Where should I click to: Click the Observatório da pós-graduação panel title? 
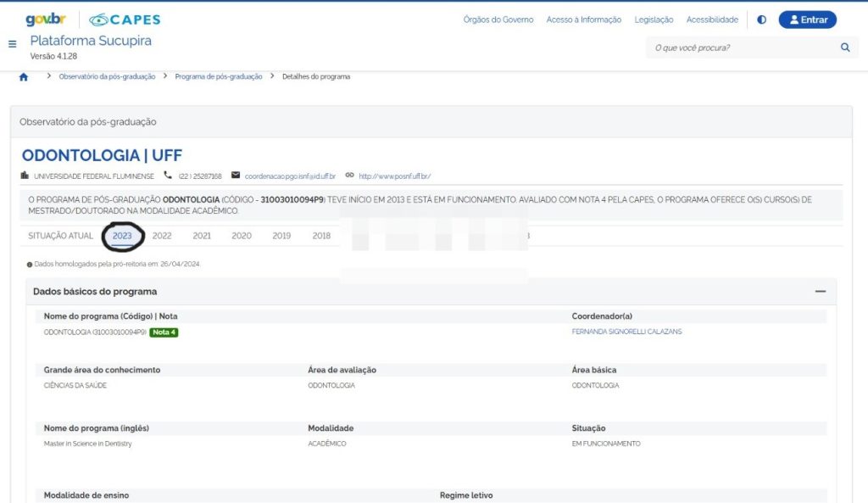pos(88,122)
